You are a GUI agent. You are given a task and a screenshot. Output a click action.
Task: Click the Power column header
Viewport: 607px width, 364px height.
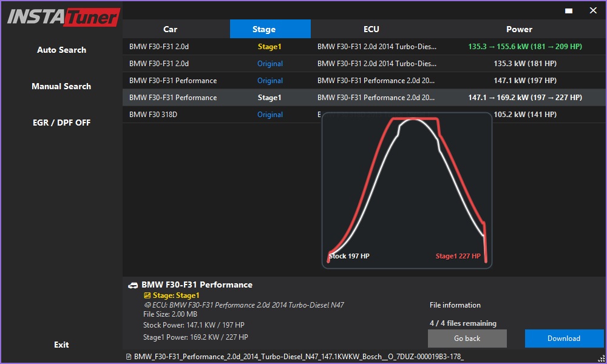519,29
